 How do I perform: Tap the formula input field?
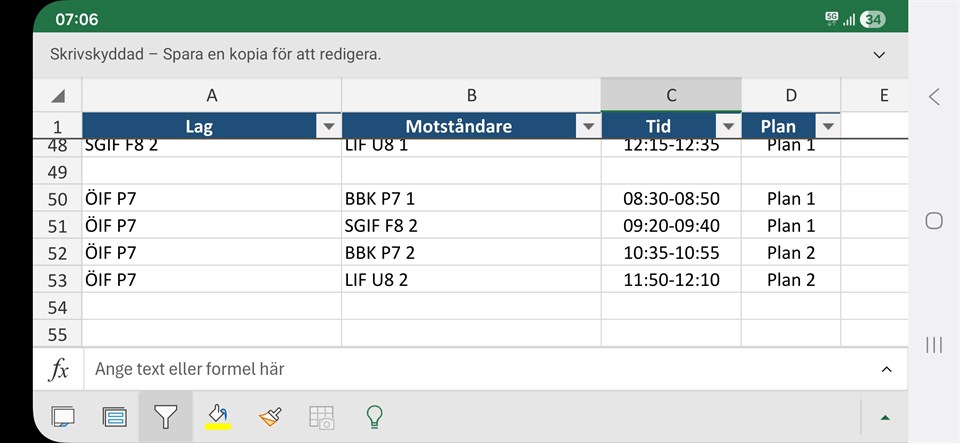[x=480, y=369]
